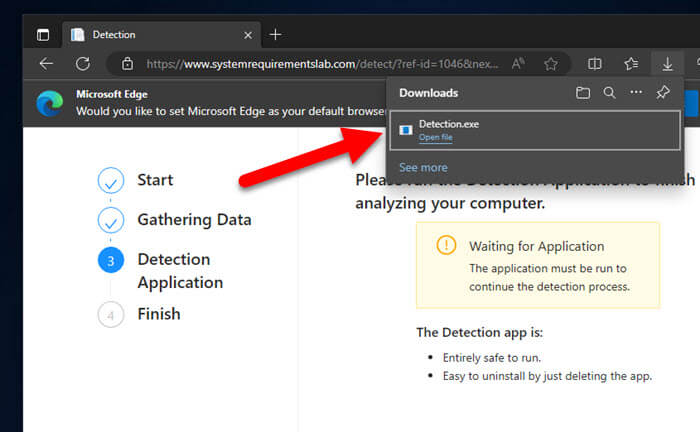Viewport: 700px width, 432px height.
Task: Click the Gathering Data step checkmark
Action: [111, 220]
